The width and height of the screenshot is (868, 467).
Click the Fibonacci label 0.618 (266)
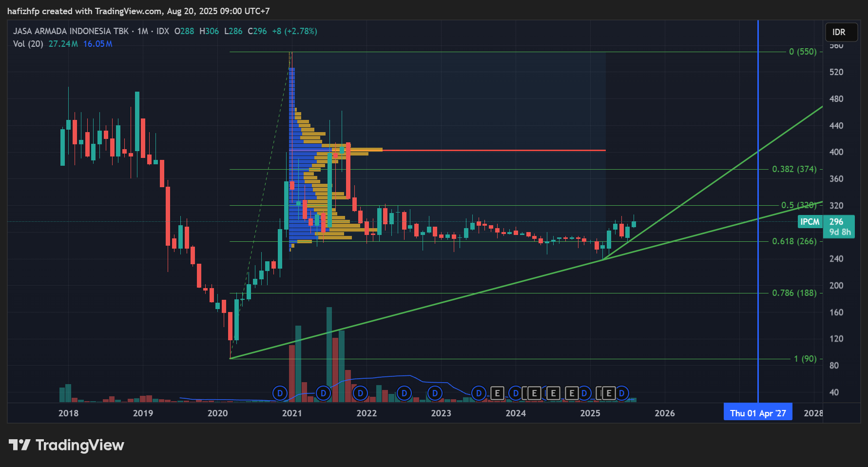click(x=794, y=241)
